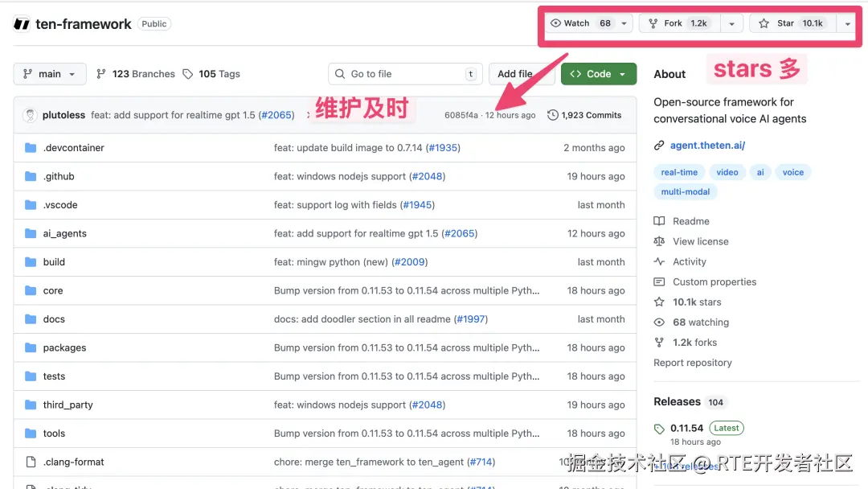The image size is (868, 489).
Task: View the 68 watching users
Action: pos(691,323)
